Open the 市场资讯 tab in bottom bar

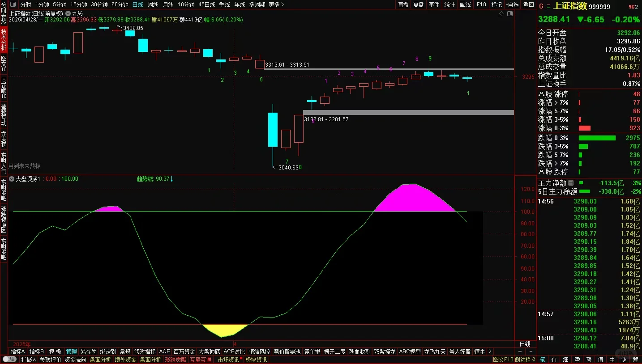[x=229, y=360]
